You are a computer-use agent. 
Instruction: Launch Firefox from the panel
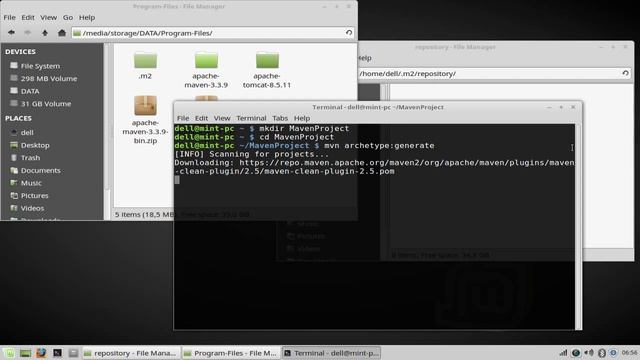coord(41,353)
